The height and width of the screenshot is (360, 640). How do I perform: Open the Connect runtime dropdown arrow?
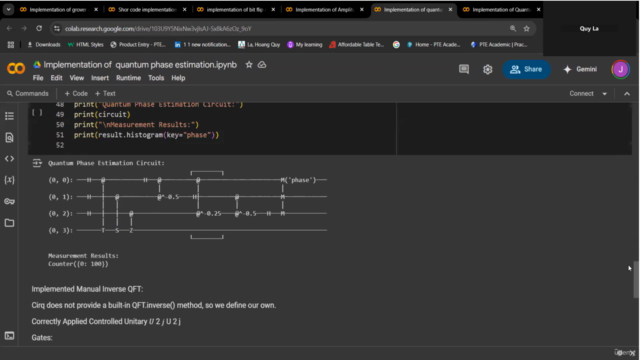[604, 94]
